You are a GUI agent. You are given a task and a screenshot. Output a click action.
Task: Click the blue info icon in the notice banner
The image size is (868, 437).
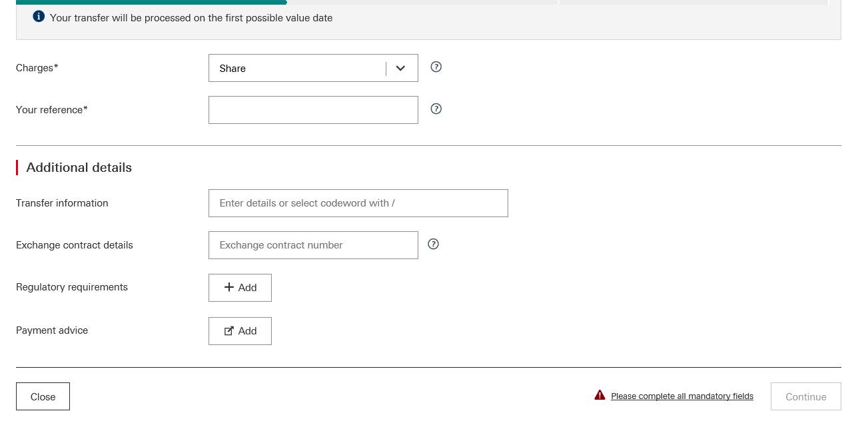[x=39, y=17]
